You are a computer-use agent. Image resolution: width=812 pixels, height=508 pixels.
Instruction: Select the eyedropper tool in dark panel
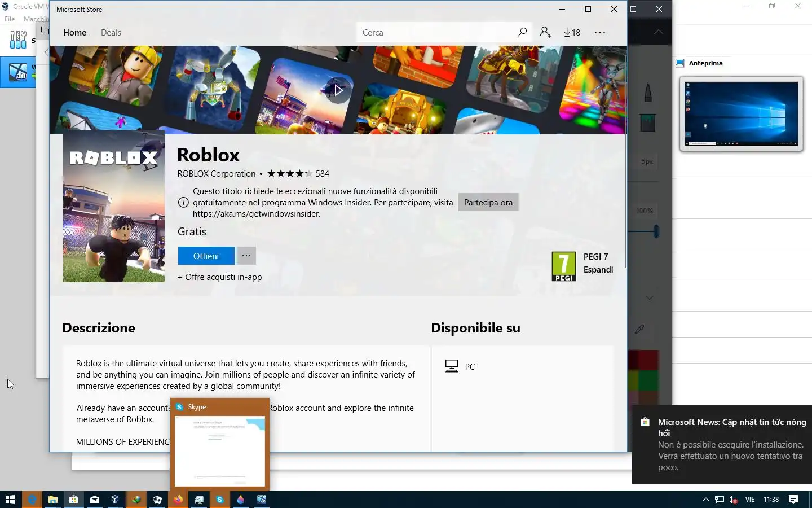[639, 329]
